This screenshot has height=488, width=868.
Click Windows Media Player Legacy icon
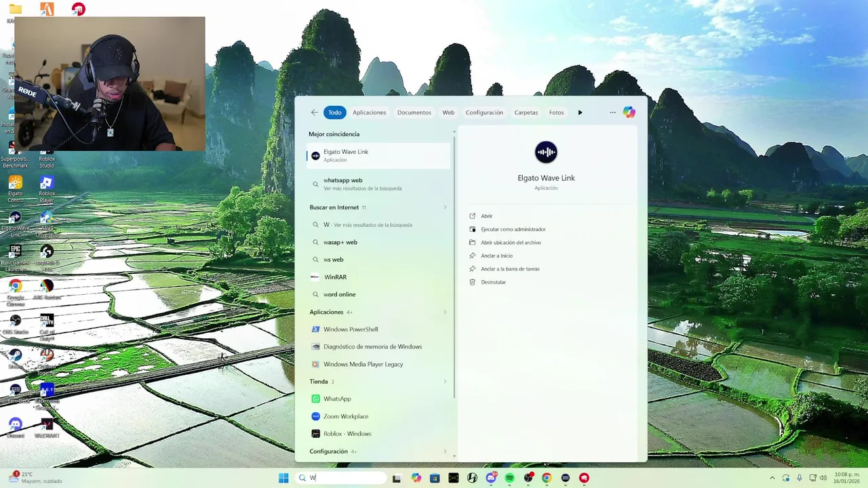(x=315, y=364)
